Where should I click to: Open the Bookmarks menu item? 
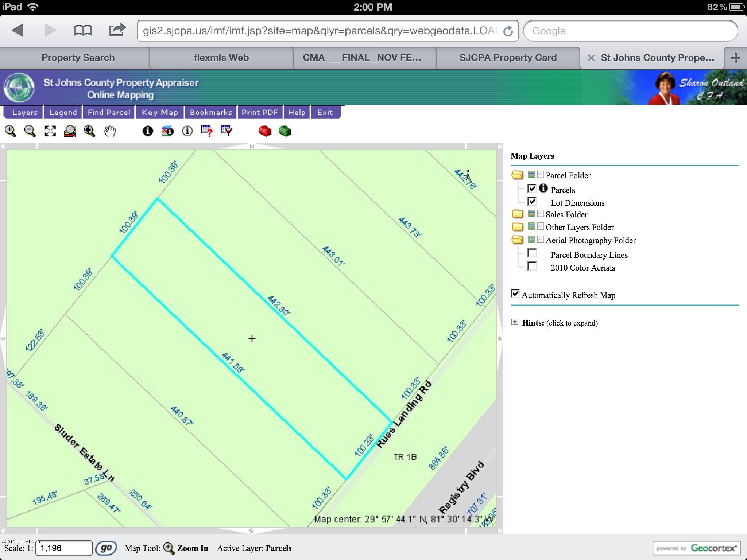coord(211,112)
